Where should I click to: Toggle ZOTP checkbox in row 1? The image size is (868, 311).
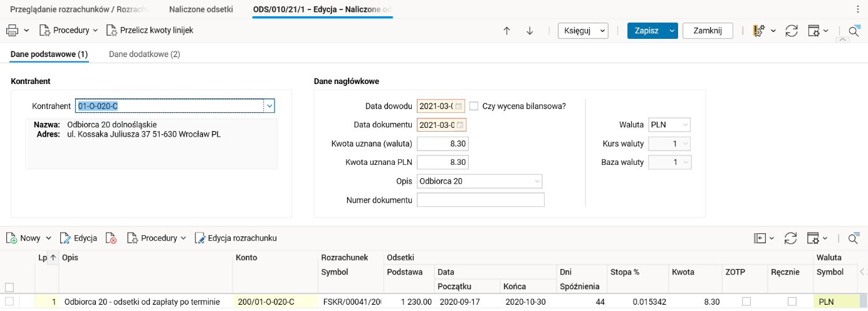pyautogui.click(x=746, y=302)
